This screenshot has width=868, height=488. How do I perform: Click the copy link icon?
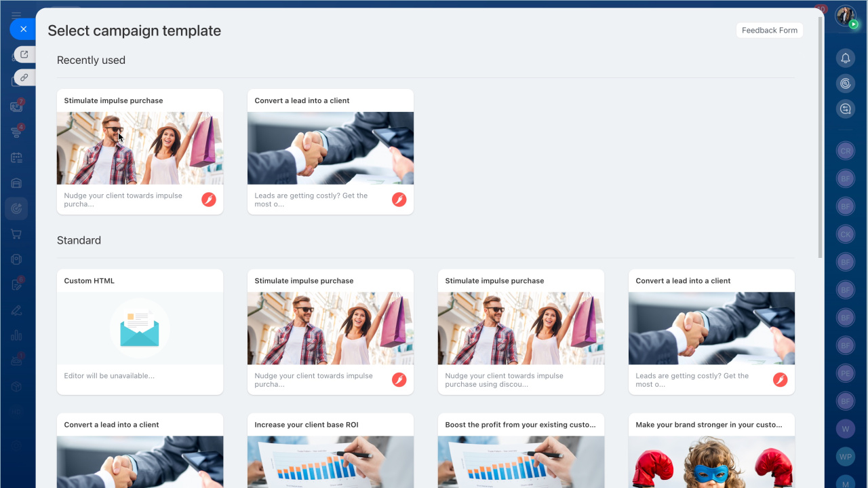tap(24, 77)
